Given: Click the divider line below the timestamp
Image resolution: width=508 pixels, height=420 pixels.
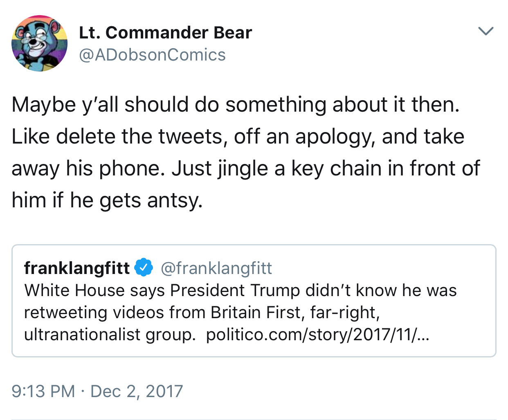Looking at the screenshot, I should click(x=254, y=419).
